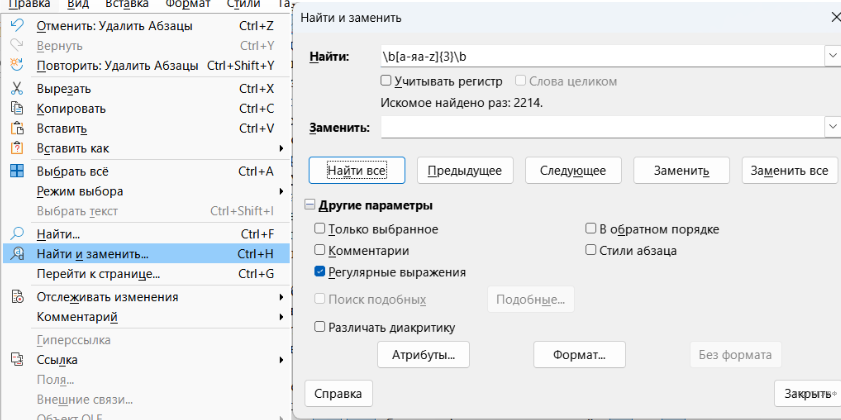Click the Paste clipboard icon beside Вставить
The width and height of the screenshot is (841, 420).
16,128
